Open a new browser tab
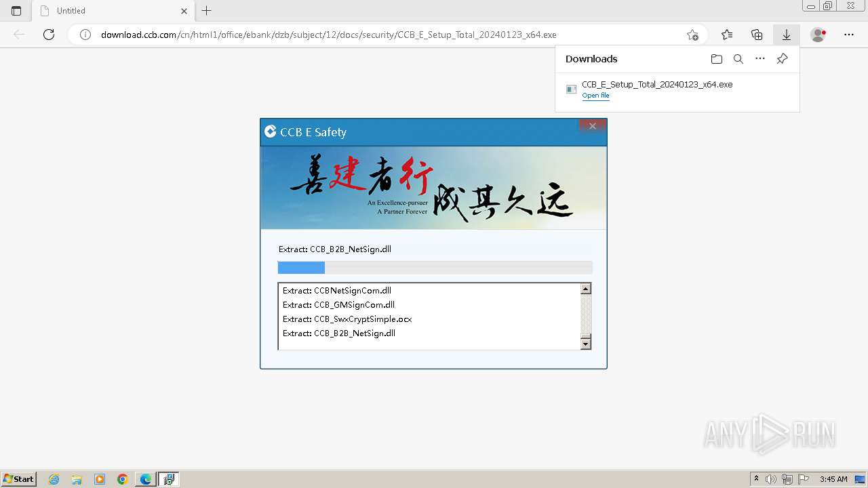868x488 pixels. [207, 11]
